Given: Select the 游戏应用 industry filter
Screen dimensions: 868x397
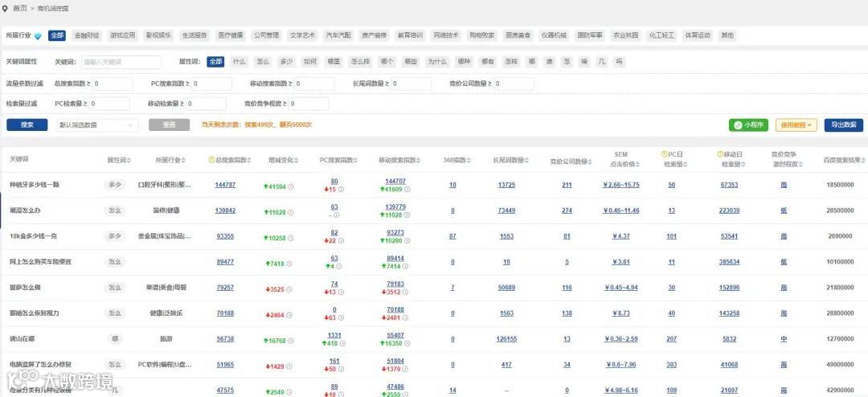Looking at the screenshot, I should [122, 35].
